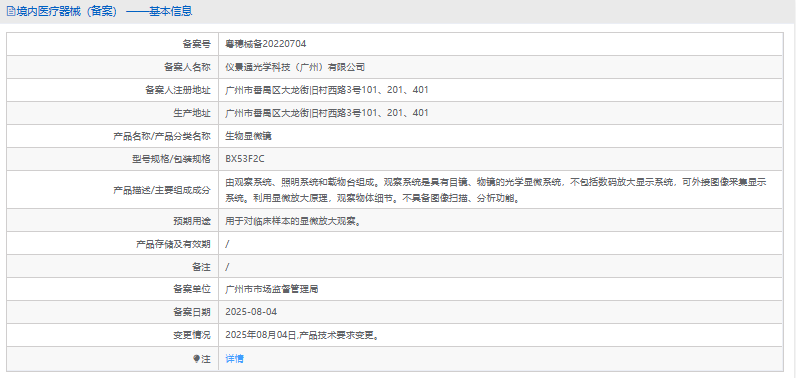Select the authority 广州市市场监督管理局

pos(272,290)
